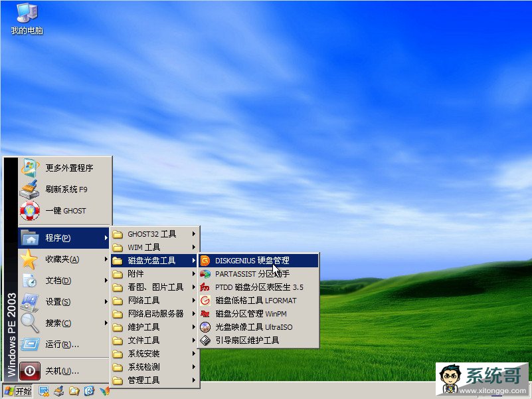Expand the 搜索(C) submenu arrow
532x399 pixels.
(106, 323)
